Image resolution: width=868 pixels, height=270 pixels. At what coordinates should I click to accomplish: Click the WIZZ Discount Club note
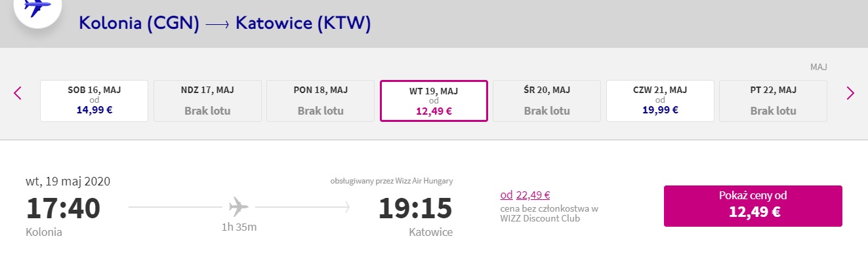[x=549, y=214]
